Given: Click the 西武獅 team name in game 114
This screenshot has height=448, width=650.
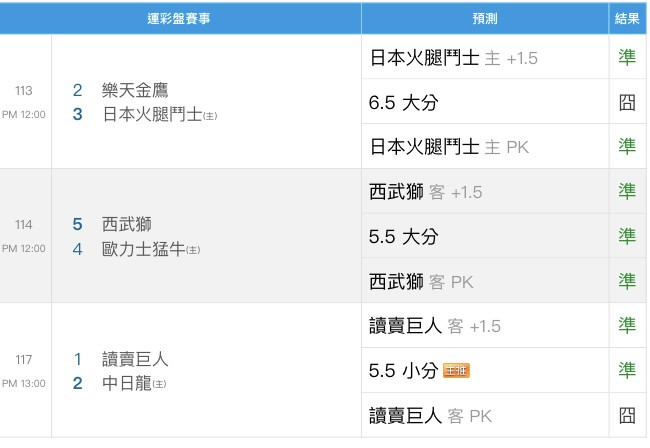Looking at the screenshot, I should (127, 224).
